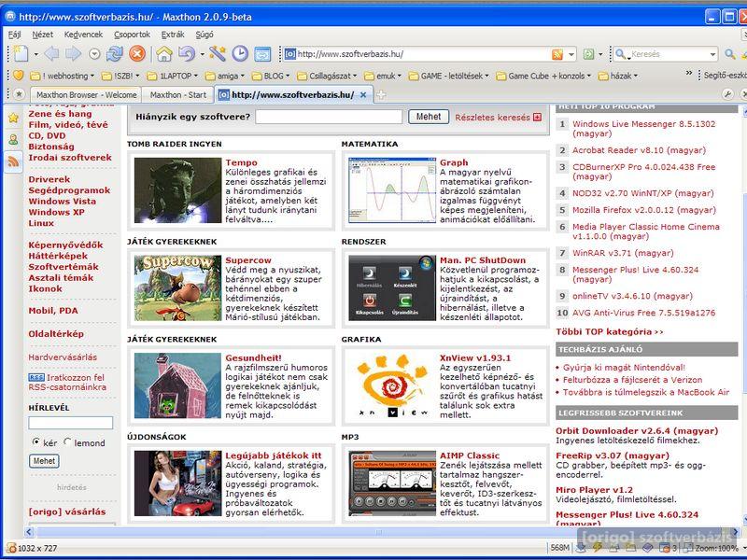Image resolution: width=747 pixels, height=560 pixels.
Task: Open the recent pages round dropdown button
Action: pos(94,54)
